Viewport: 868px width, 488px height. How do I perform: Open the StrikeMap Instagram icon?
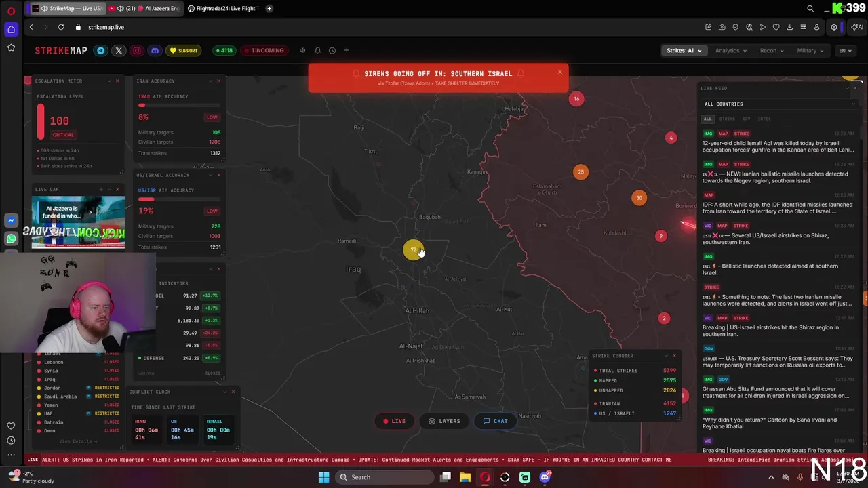tap(137, 50)
